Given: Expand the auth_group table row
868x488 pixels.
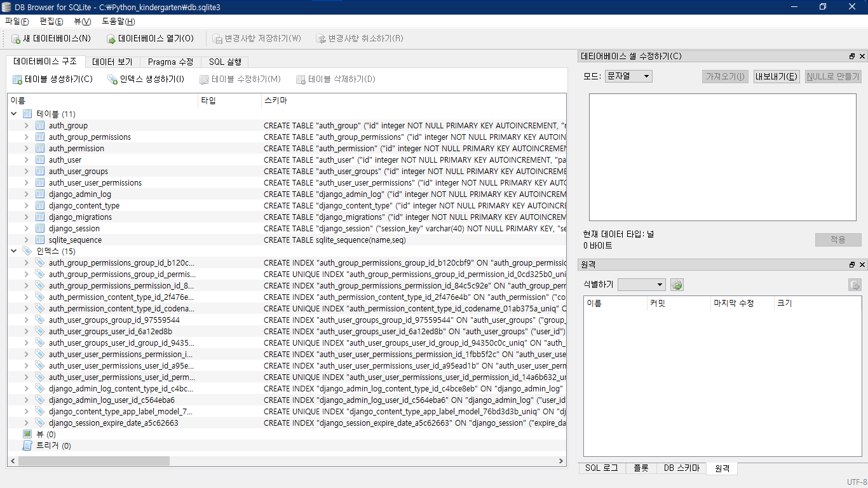Looking at the screenshot, I should click(27, 125).
